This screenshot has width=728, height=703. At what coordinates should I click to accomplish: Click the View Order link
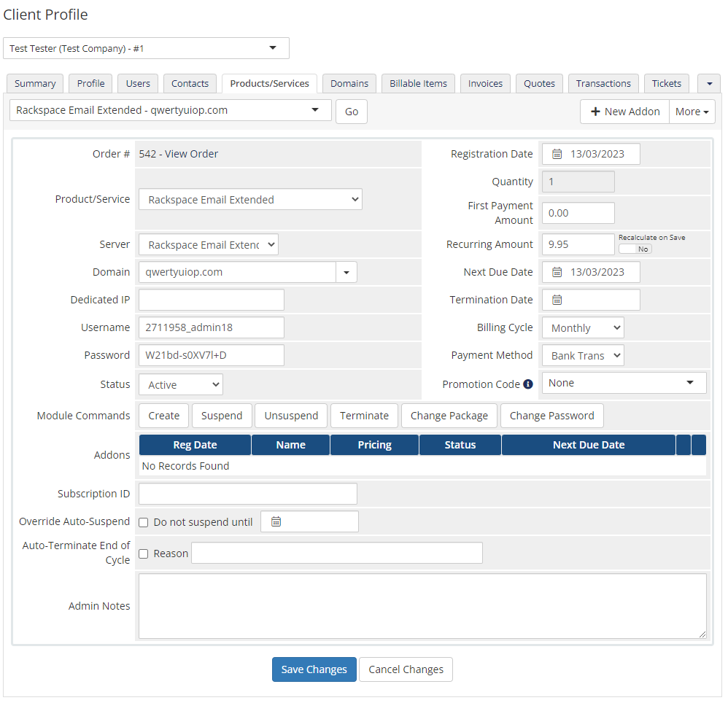point(191,154)
